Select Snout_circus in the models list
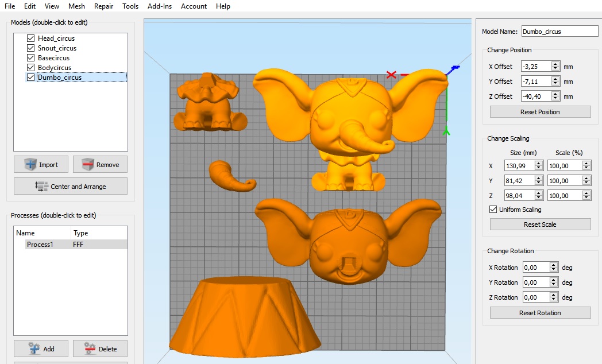The image size is (602, 364). tap(57, 48)
